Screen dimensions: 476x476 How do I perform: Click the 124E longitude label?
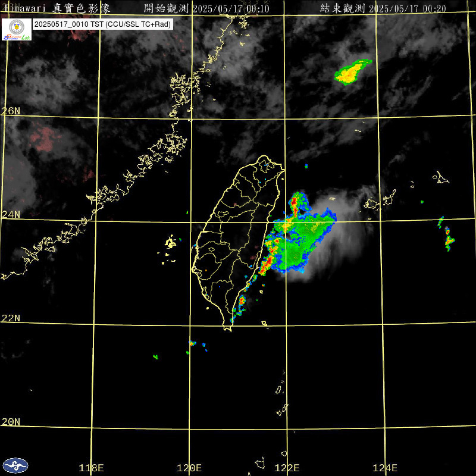(385, 468)
